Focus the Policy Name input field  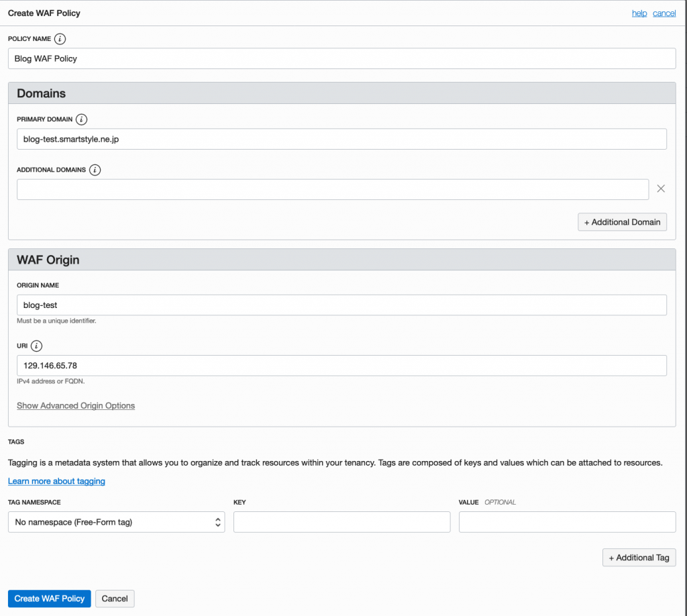(x=341, y=58)
